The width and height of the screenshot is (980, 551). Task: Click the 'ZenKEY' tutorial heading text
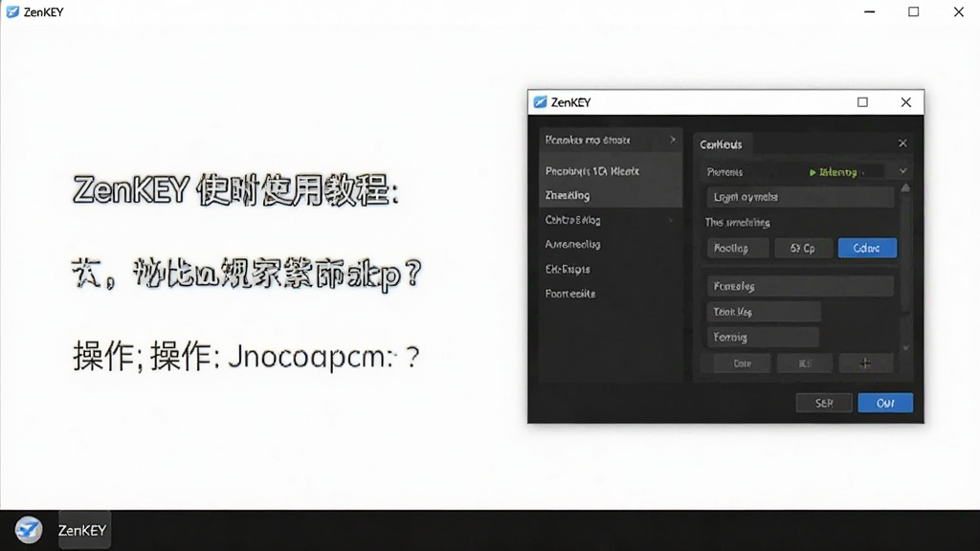(235, 190)
